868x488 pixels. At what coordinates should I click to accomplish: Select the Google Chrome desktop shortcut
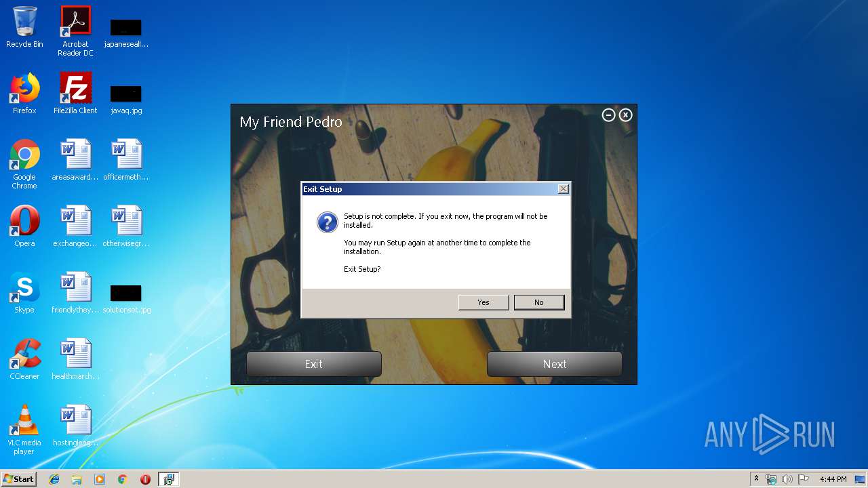click(x=24, y=163)
